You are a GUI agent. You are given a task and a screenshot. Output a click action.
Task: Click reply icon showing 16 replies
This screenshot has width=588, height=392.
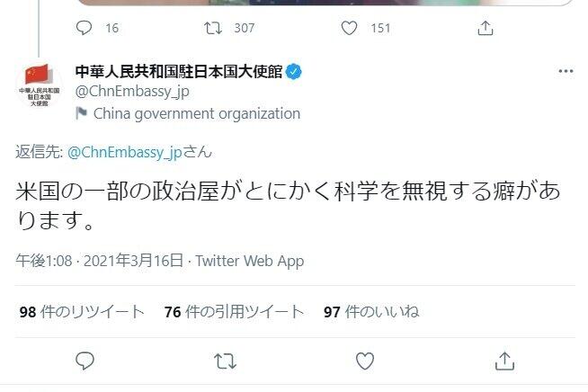point(85,28)
